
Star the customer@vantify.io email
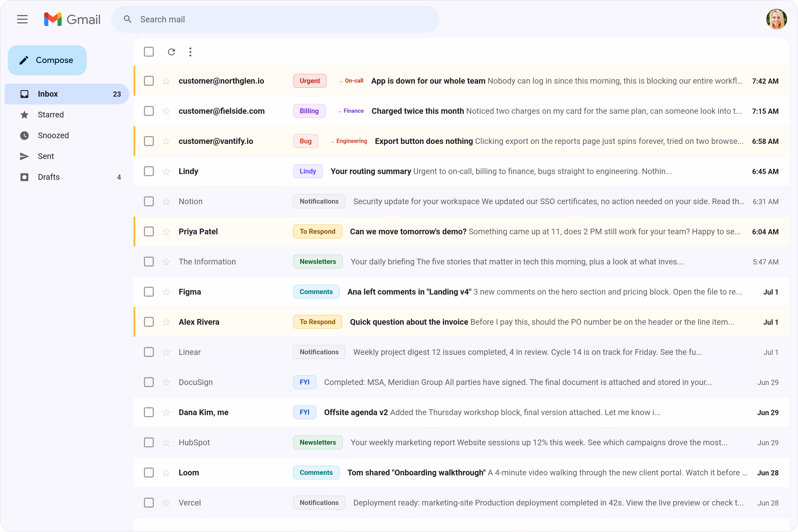(166, 142)
